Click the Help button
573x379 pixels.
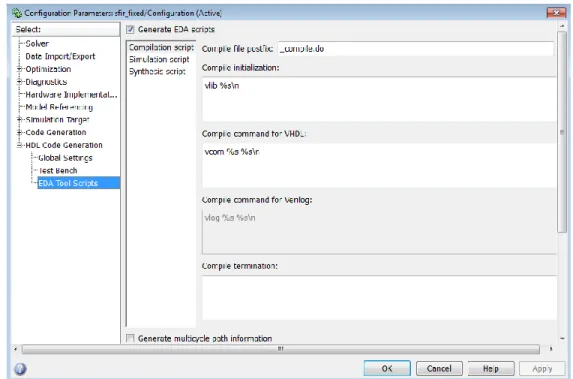click(491, 368)
